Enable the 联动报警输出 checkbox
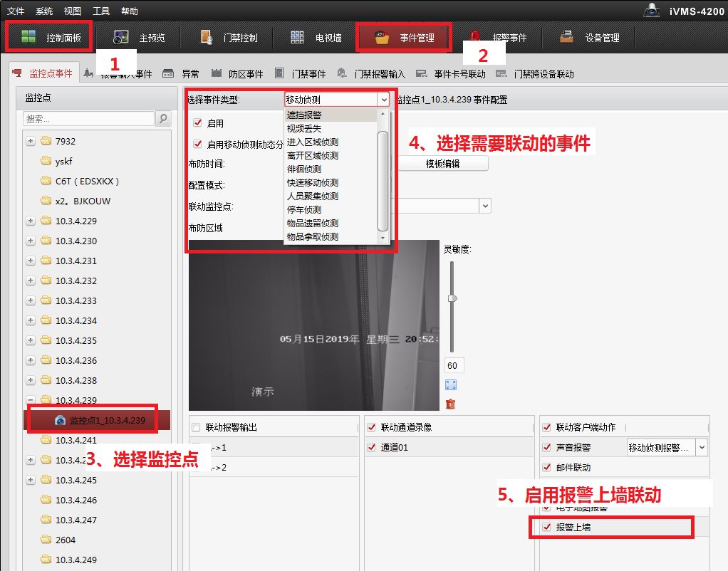728x571 pixels. (196, 427)
